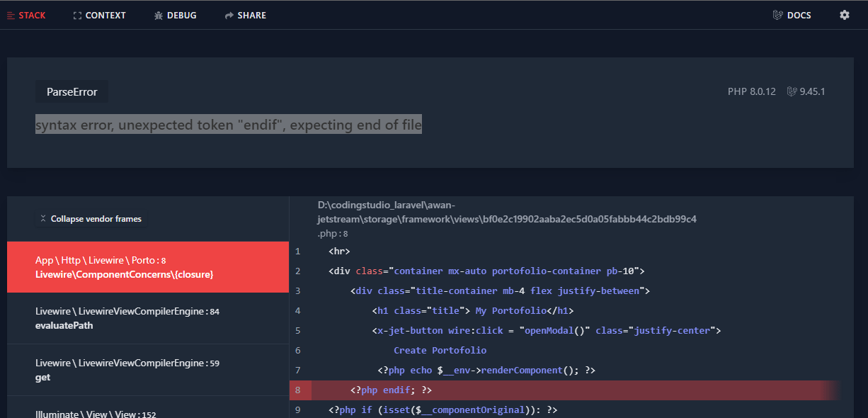Screen dimensions: 868x418
Task: Open settings with the gear icon
Action: (845, 14)
